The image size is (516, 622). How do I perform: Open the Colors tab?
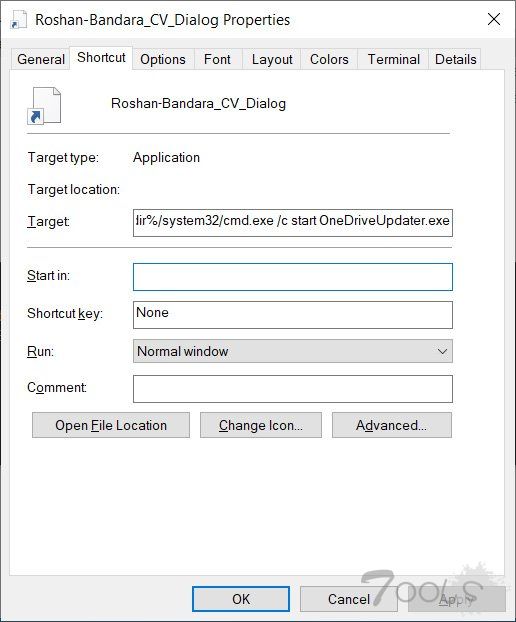[x=329, y=60]
